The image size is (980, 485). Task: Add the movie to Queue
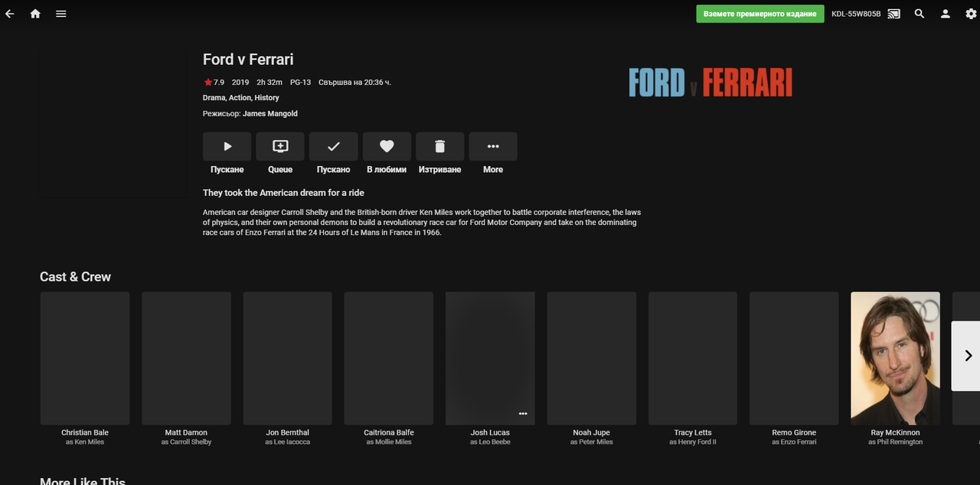280,146
